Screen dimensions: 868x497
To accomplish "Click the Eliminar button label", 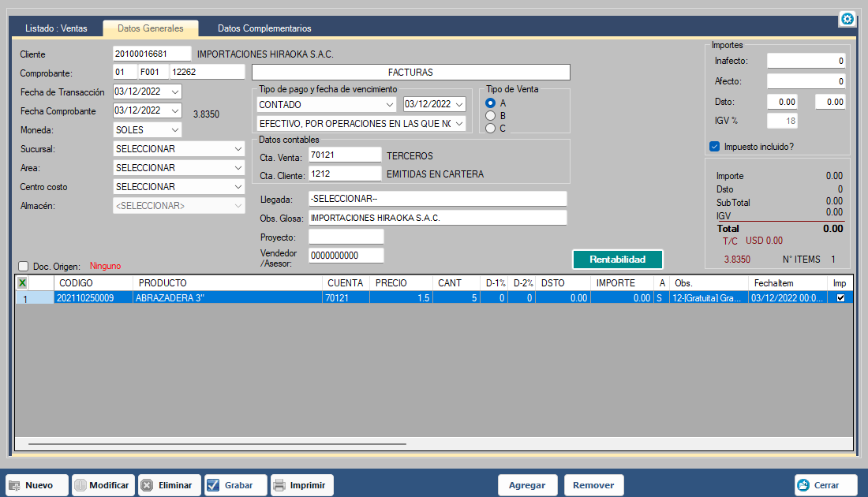I will [175, 485].
